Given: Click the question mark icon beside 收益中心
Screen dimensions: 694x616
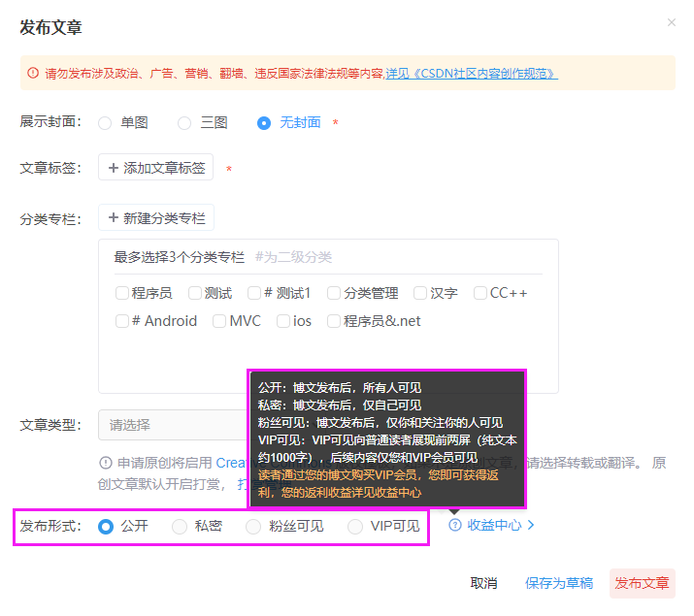Looking at the screenshot, I should (455, 525).
